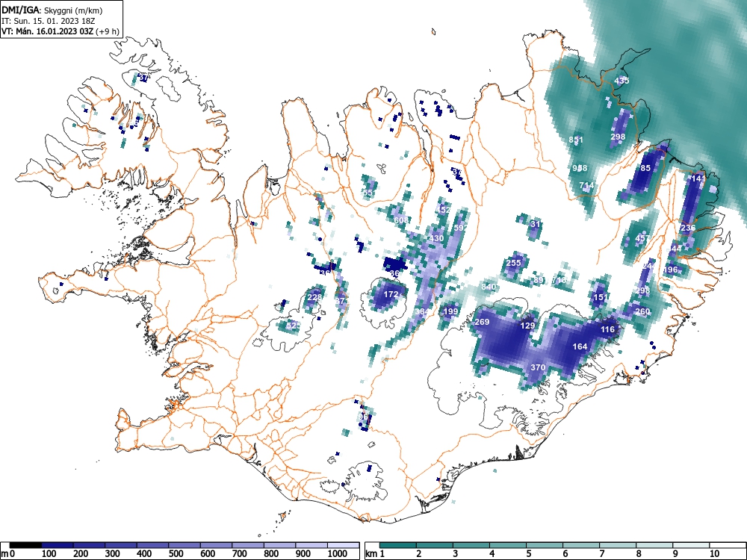This screenshot has height=560, width=747.
Task: Click the '141' visibility value
Action: (x=698, y=178)
